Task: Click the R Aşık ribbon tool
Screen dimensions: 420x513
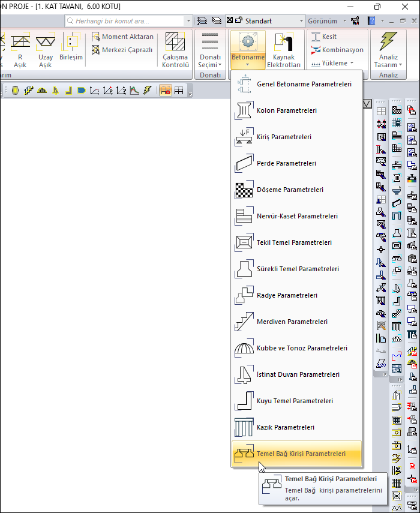Action: click(20, 50)
